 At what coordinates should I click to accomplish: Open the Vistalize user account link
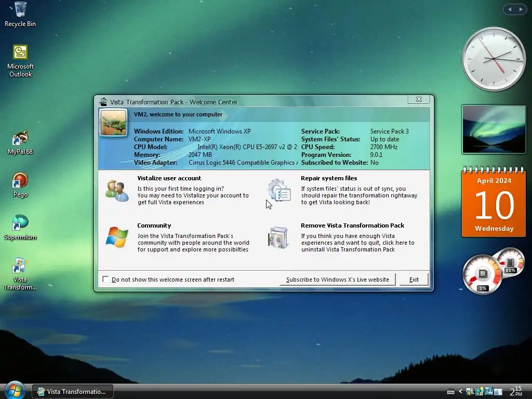[x=169, y=178]
